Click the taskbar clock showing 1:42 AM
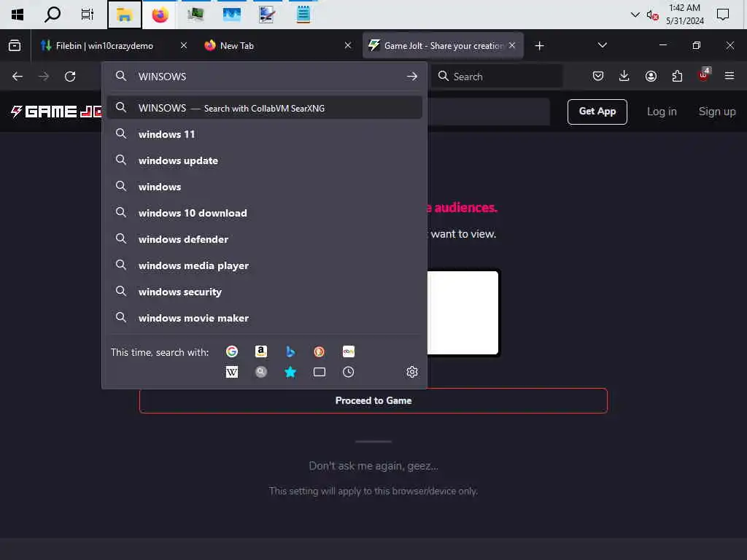Screen dimensions: 747x560 click(x=684, y=15)
